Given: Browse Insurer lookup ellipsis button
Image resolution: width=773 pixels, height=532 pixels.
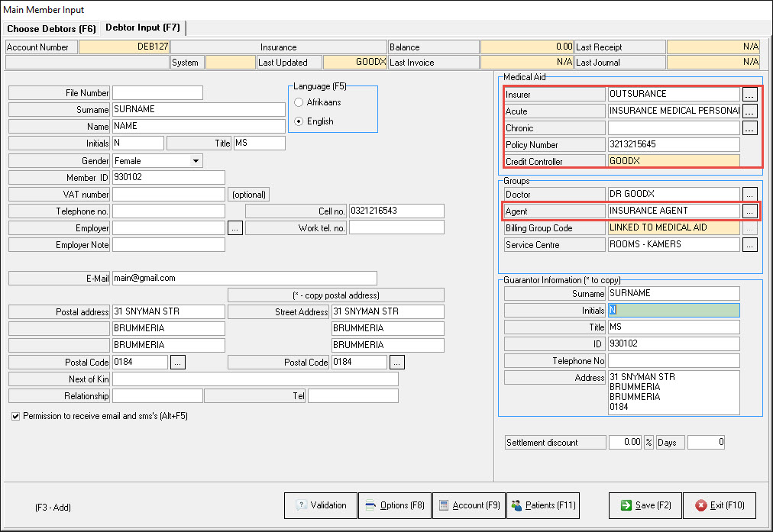Looking at the screenshot, I should [x=750, y=95].
